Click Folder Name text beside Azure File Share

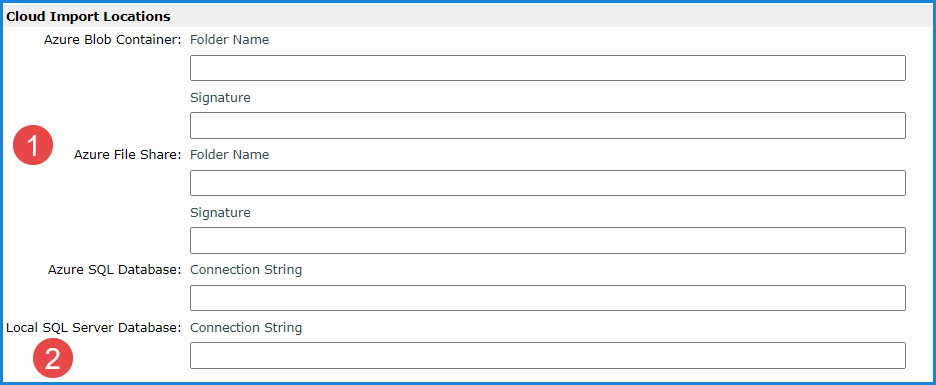pos(229,155)
